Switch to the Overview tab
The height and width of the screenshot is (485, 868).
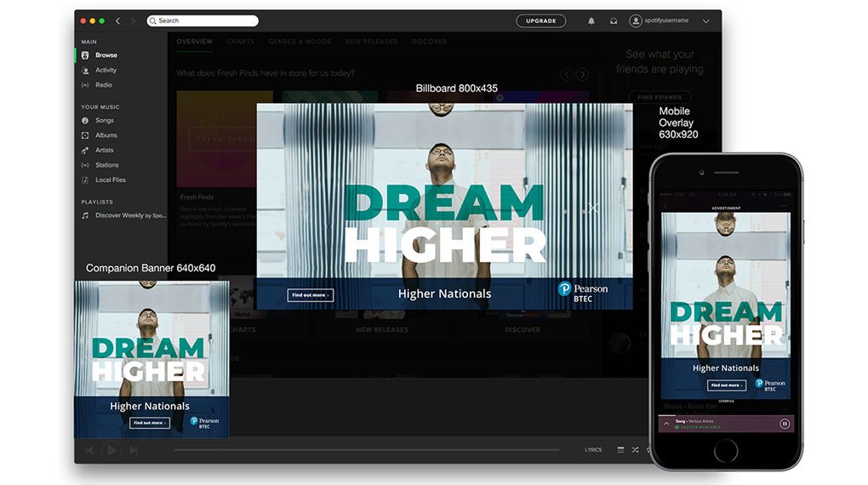click(x=194, y=42)
